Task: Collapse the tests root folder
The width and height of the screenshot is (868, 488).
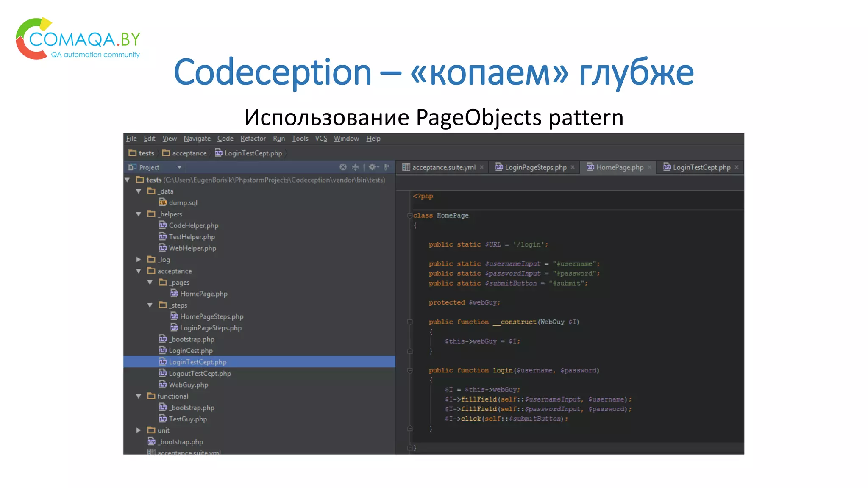Action: (x=127, y=180)
